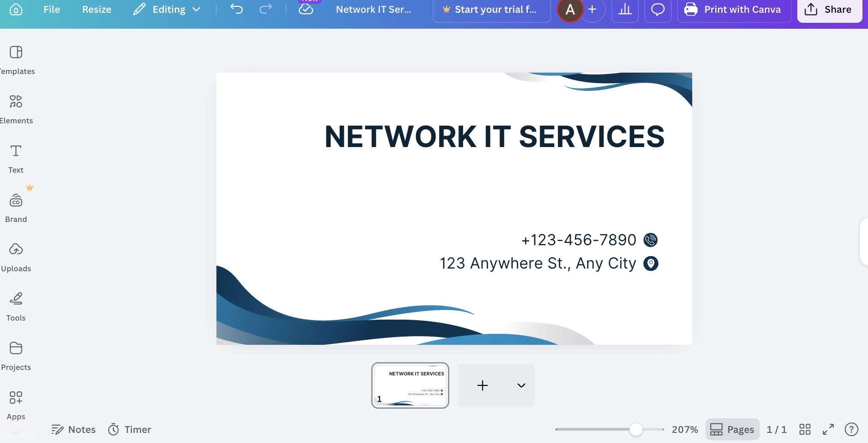Open the Uploads panel

(16, 257)
